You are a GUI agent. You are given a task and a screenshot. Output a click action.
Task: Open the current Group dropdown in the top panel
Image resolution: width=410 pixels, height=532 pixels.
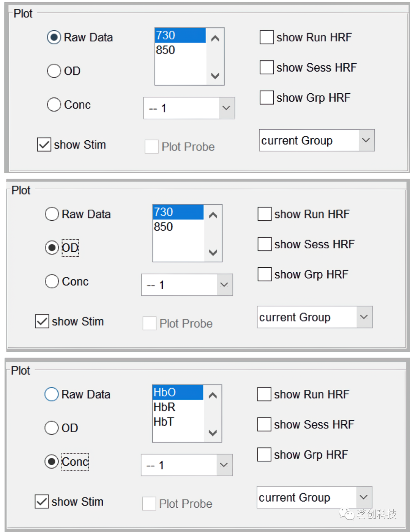click(366, 140)
